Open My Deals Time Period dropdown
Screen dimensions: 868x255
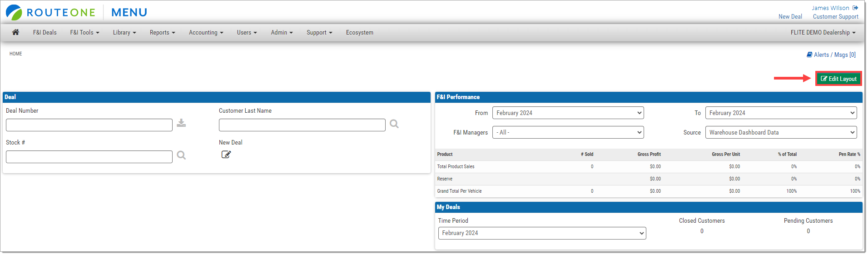pos(542,233)
